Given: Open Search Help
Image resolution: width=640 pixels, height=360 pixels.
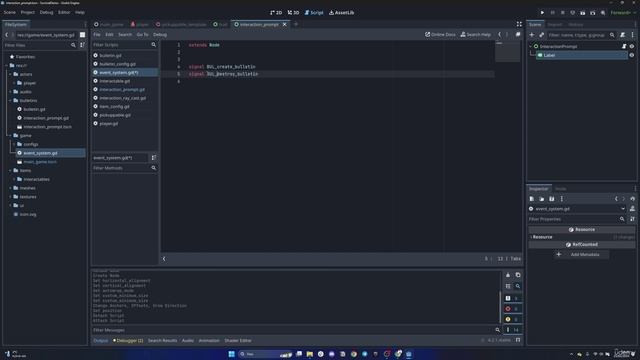Looking at the screenshot, I should pyautogui.click(x=476, y=35).
